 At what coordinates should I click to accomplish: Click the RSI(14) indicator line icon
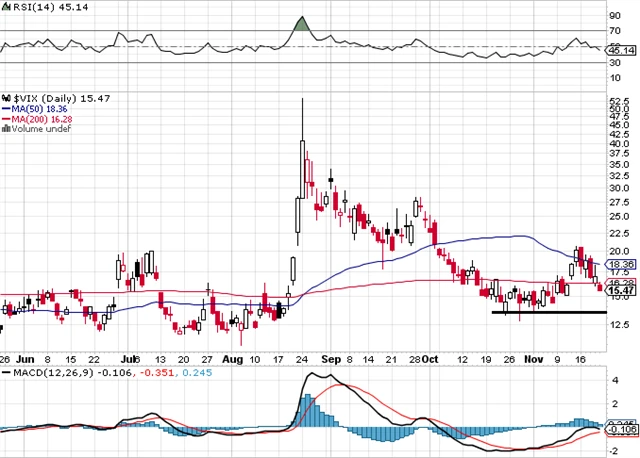tap(6, 7)
